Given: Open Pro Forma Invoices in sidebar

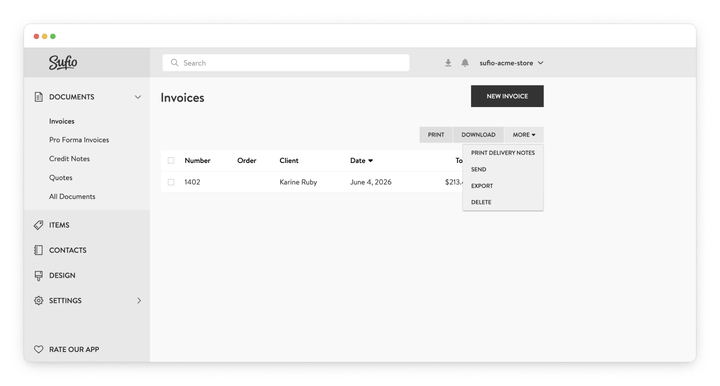Looking at the screenshot, I should pos(79,140).
